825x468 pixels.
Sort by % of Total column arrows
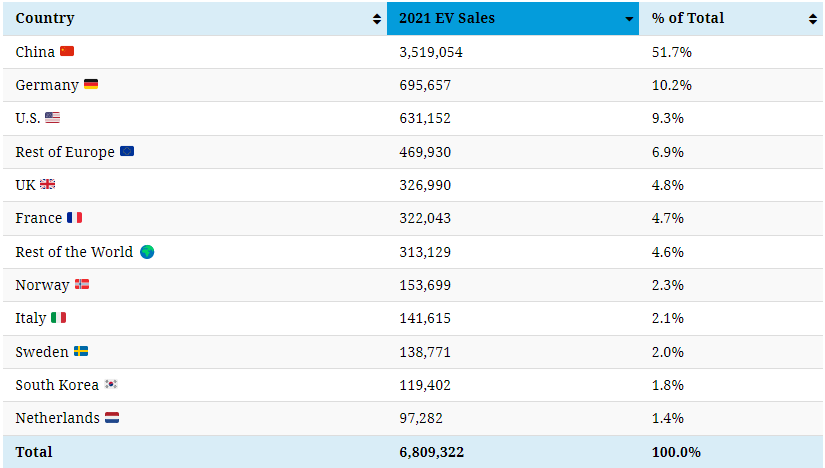[813, 19]
